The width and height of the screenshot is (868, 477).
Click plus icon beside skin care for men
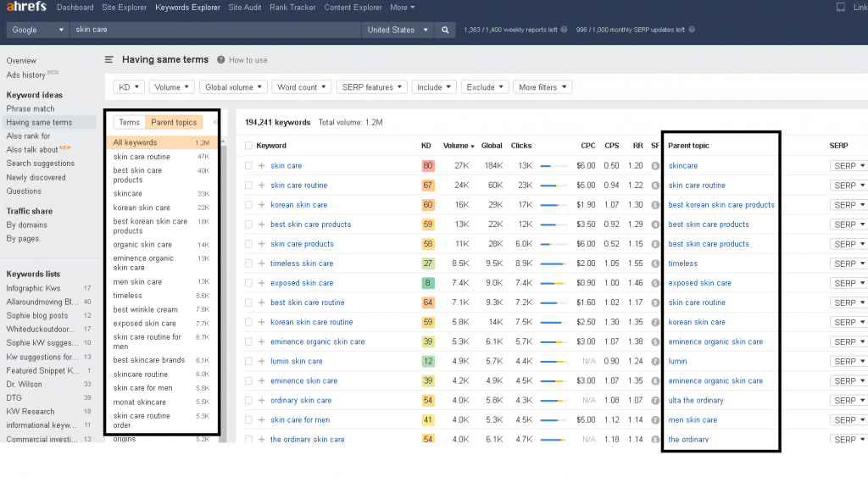pyautogui.click(x=261, y=419)
